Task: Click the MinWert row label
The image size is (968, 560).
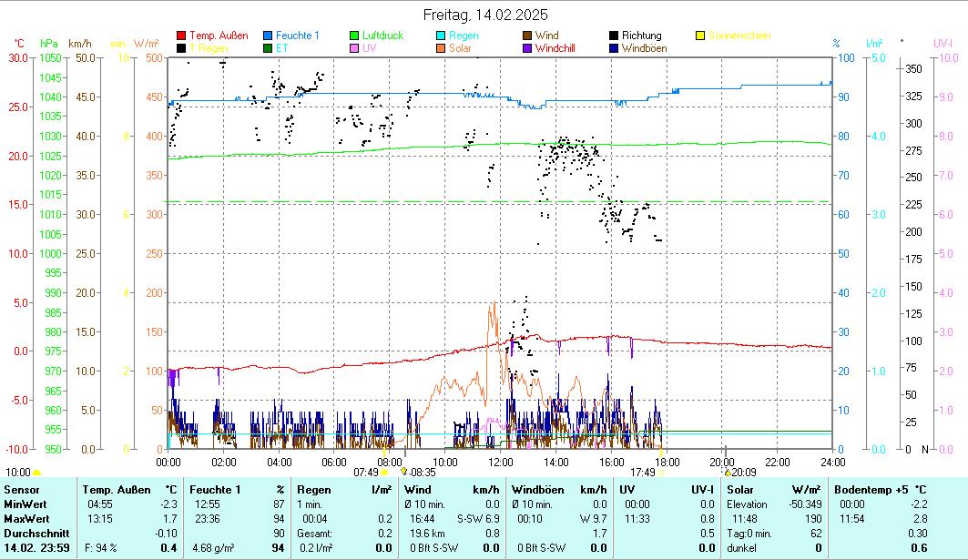Action: coord(25,504)
